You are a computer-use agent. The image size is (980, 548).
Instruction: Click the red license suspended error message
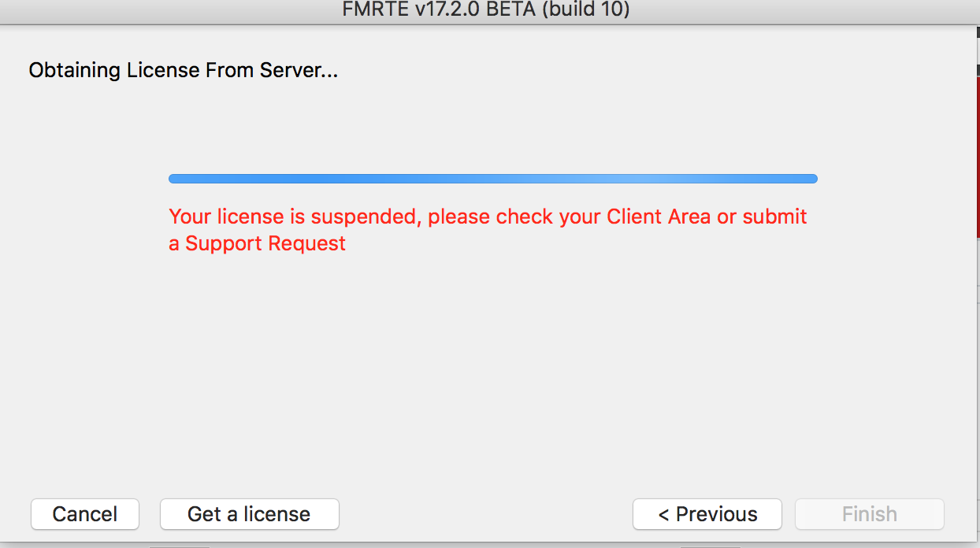click(488, 229)
